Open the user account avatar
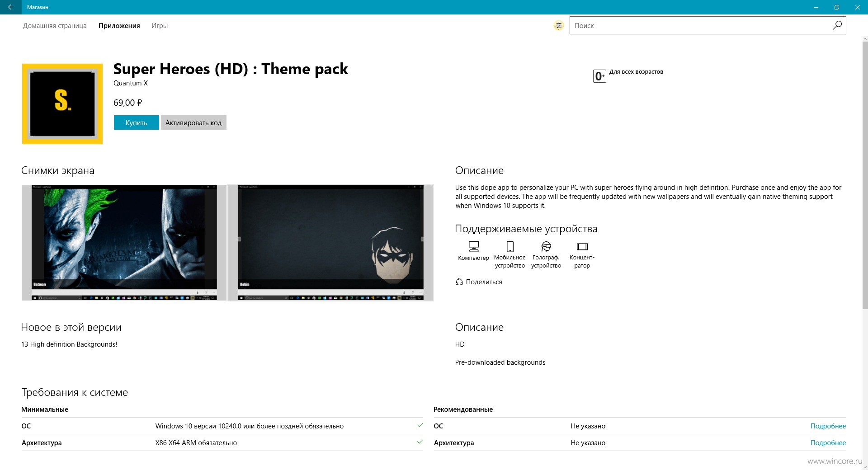The width and height of the screenshot is (868, 470). (559, 26)
